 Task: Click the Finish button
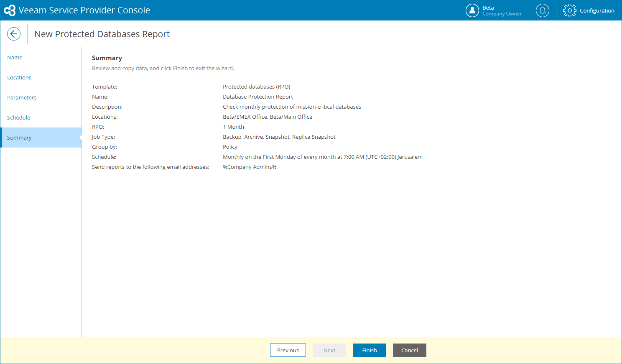coord(370,350)
